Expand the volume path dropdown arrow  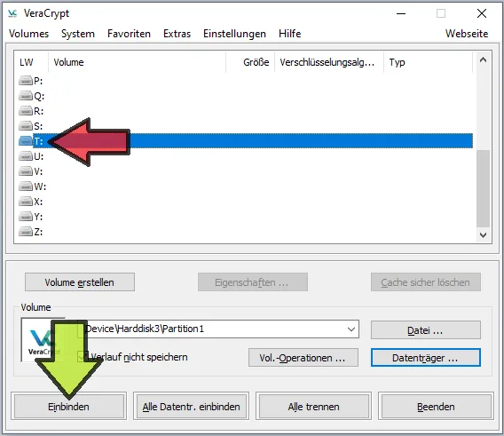[351, 329]
